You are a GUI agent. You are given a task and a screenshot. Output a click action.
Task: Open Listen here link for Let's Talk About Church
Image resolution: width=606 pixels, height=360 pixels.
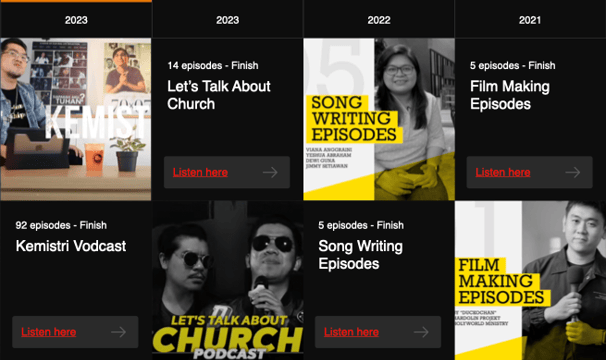click(x=200, y=172)
